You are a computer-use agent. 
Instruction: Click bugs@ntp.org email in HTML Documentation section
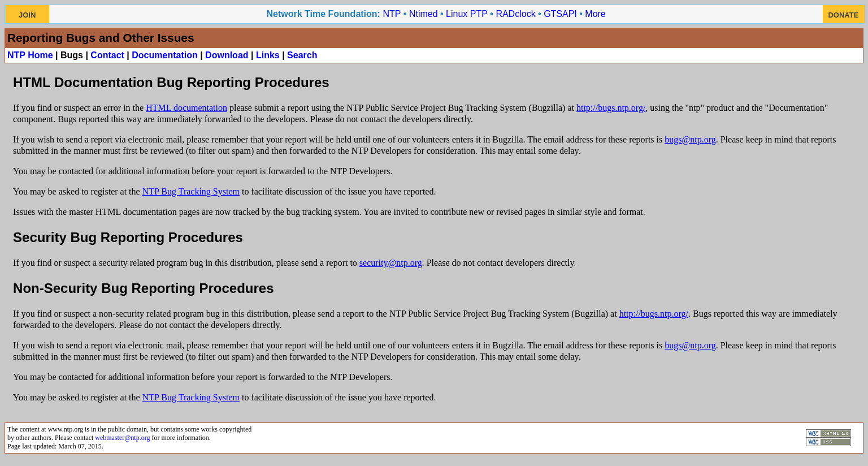pos(690,140)
